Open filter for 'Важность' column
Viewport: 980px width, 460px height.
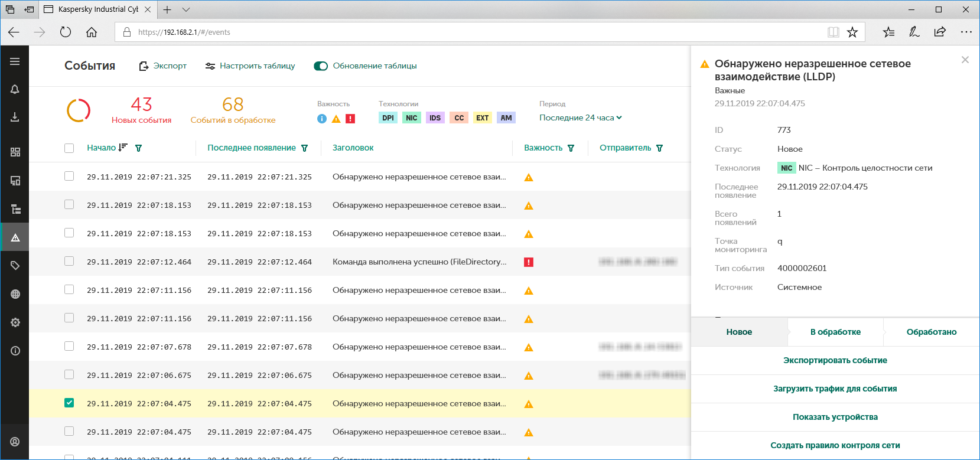point(571,148)
